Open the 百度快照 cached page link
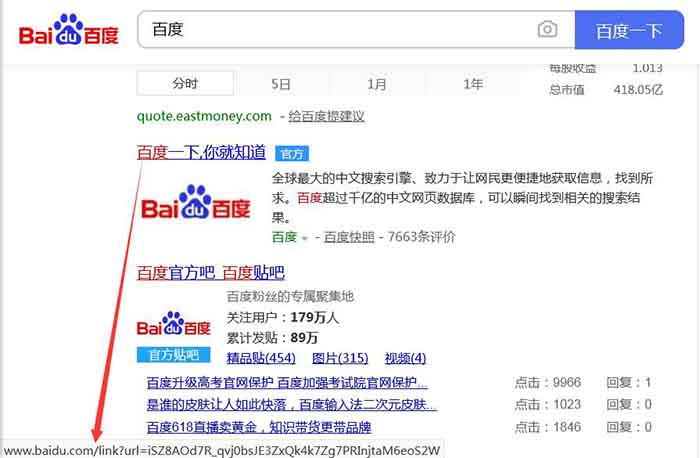The image size is (700, 458). tap(349, 237)
